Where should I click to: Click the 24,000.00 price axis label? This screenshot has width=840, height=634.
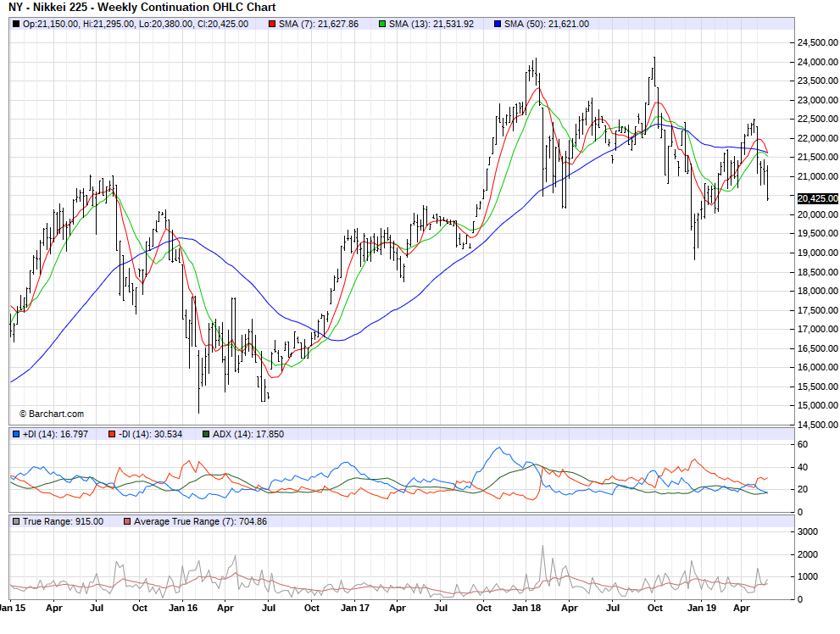(816, 62)
